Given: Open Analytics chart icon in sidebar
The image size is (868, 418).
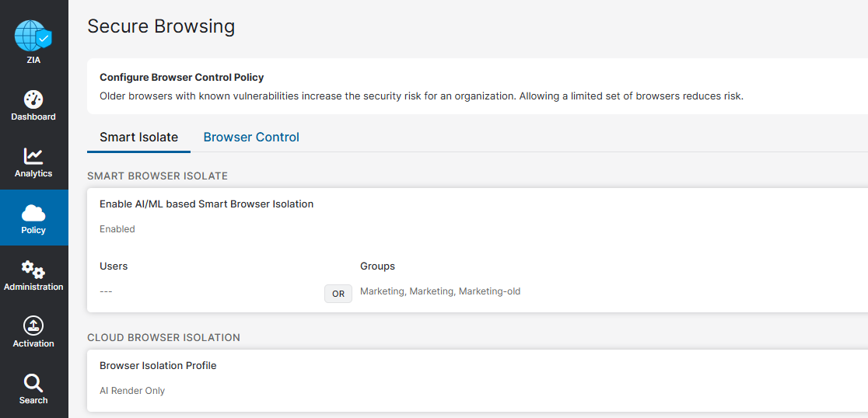Looking at the screenshot, I should coord(33,156).
